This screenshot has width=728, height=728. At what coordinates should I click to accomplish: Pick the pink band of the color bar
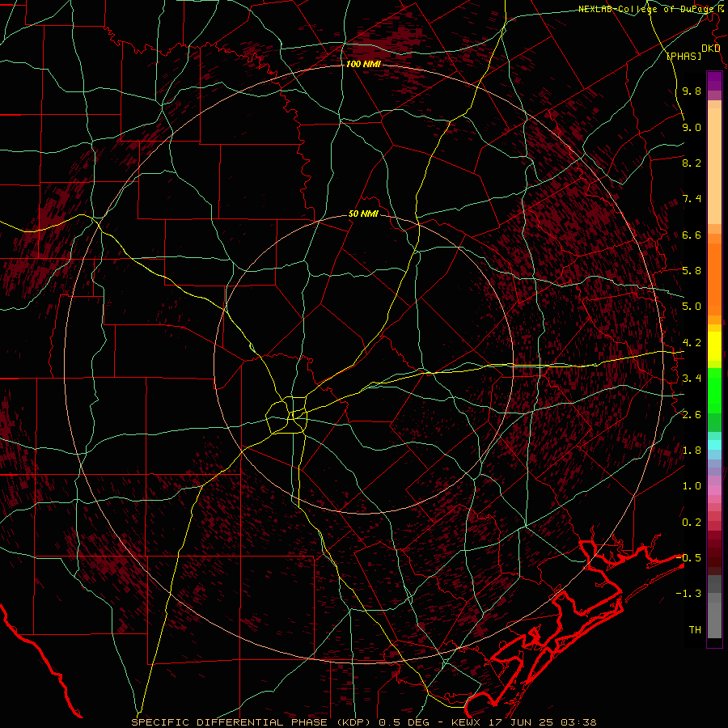pyautogui.click(x=714, y=490)
